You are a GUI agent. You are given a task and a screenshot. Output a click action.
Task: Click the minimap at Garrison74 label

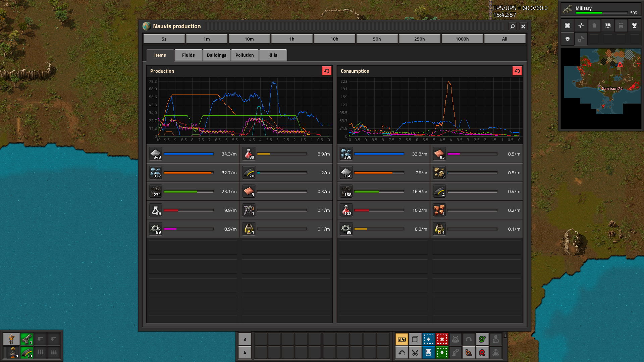[612, 88]
